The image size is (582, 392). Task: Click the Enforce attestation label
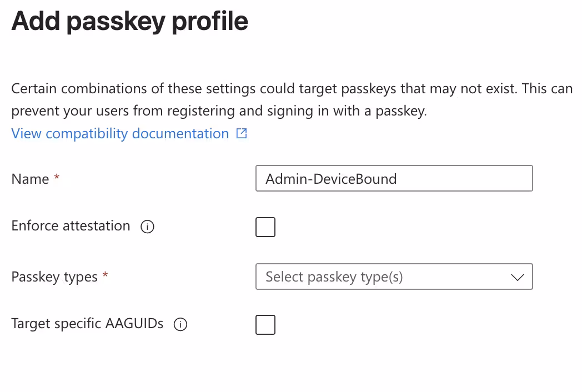(71, 225)
